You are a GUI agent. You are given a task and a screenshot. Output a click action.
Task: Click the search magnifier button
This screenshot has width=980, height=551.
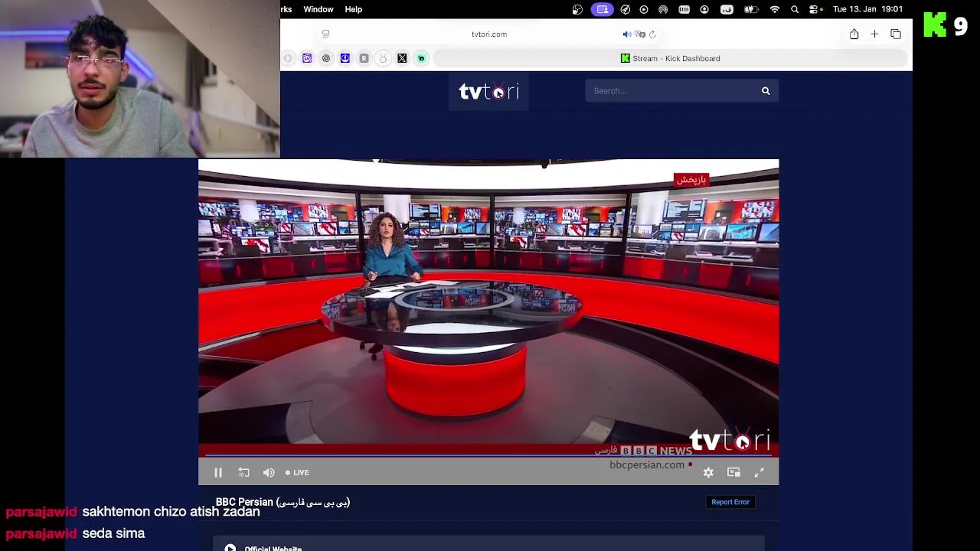click(766, 90)
